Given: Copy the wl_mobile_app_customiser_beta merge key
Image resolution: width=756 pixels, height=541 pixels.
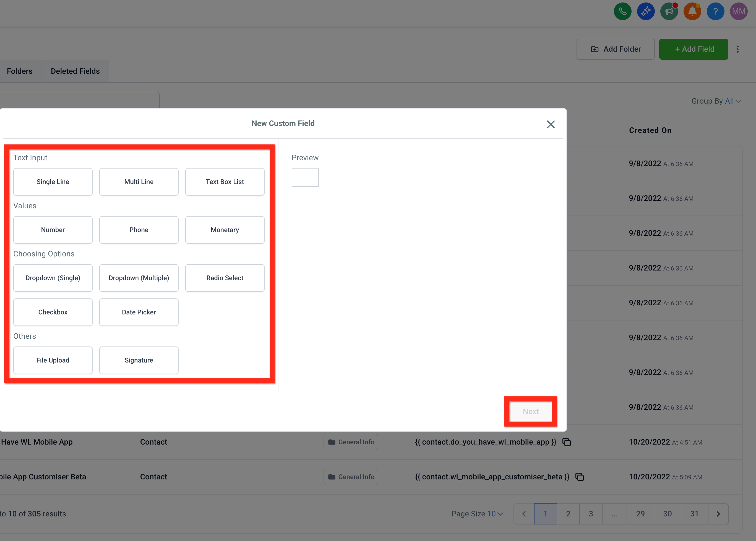Looking at the screenshot, I should click(580, 477).
